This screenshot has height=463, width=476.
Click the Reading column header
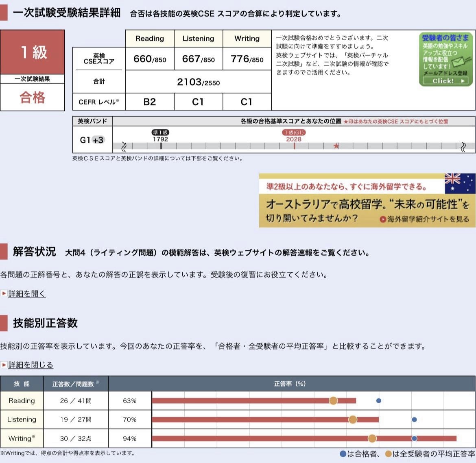[x=150, y=39]
